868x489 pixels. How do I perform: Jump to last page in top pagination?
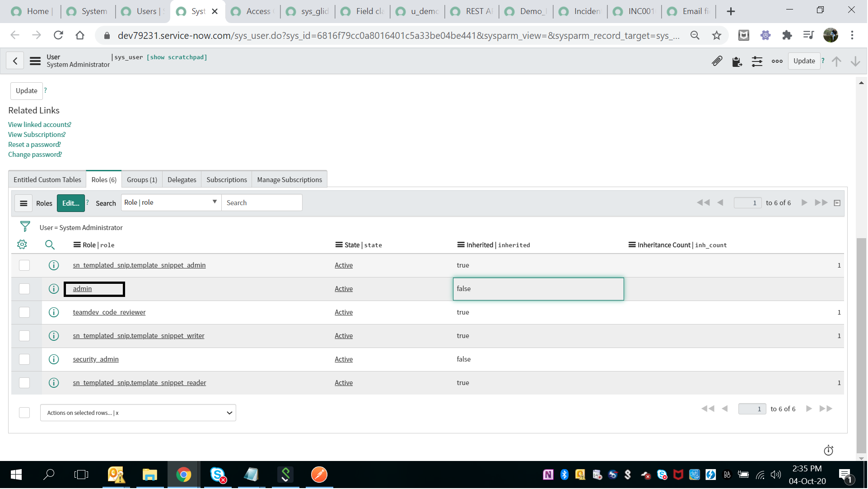(821, 203)
